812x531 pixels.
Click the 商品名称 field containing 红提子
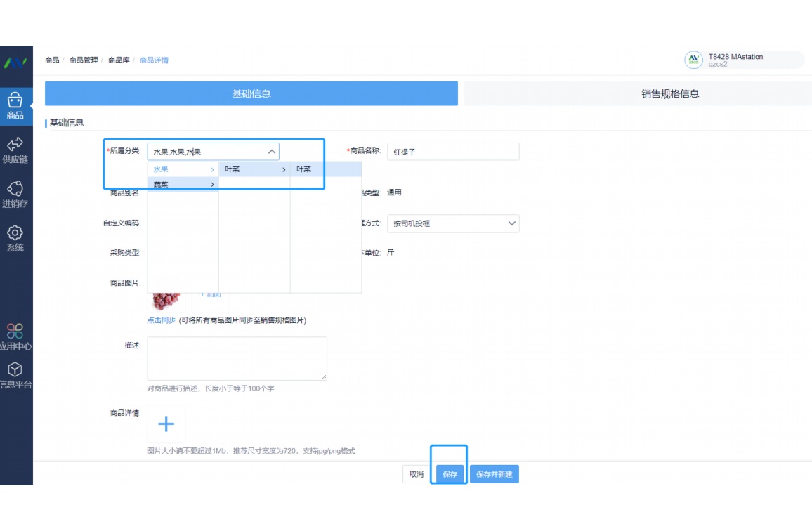(x=452, y=152)
